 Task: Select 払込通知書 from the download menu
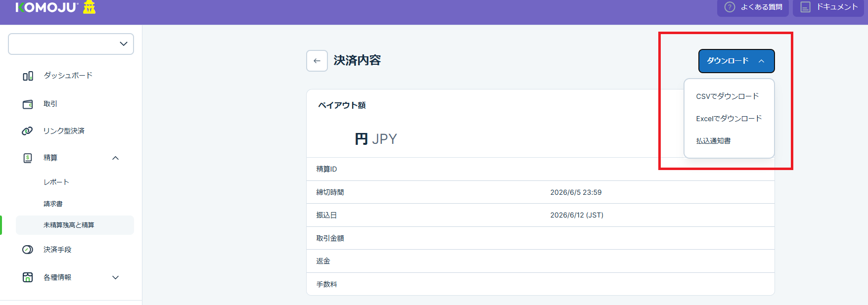713,141
